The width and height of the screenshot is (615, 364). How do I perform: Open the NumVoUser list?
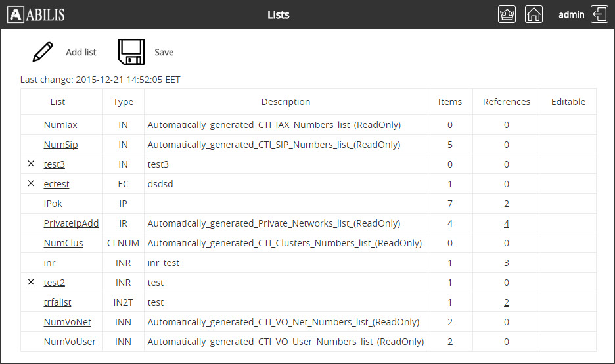(x=69, y=342)
